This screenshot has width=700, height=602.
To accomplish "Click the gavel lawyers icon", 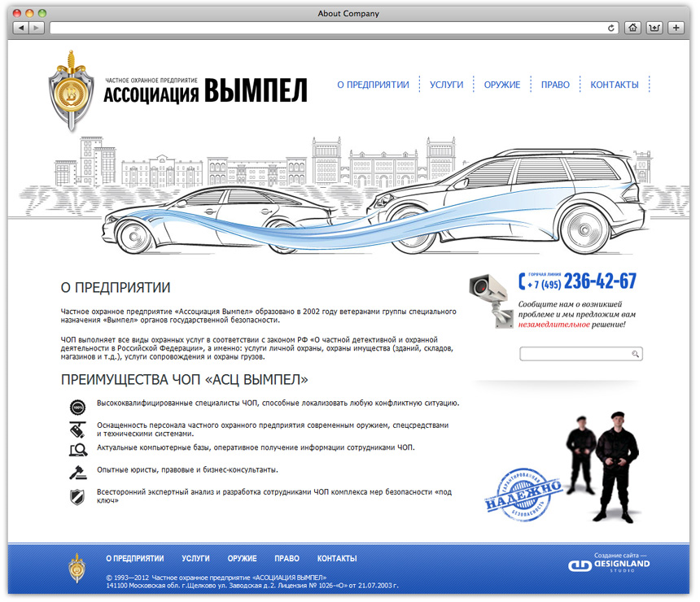I will pos(77,472).
